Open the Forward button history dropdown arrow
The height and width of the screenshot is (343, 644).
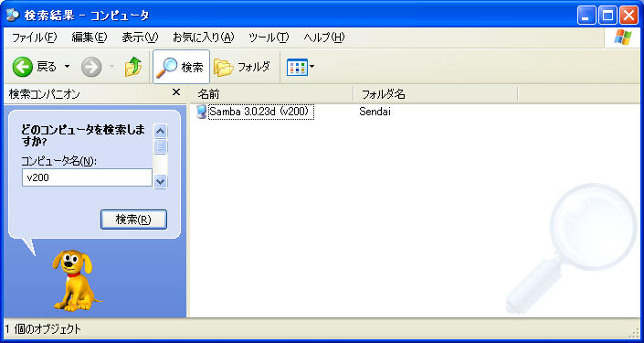coord(111,67)
